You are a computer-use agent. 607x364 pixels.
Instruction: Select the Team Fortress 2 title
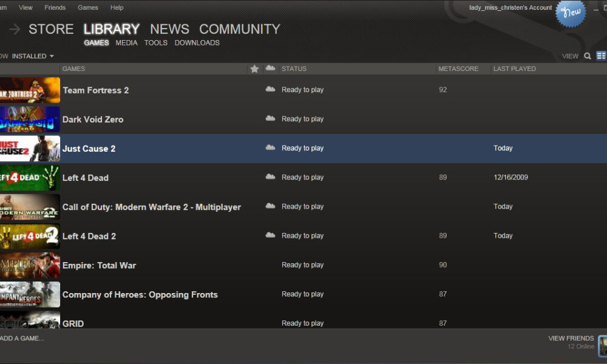point(96,90)
